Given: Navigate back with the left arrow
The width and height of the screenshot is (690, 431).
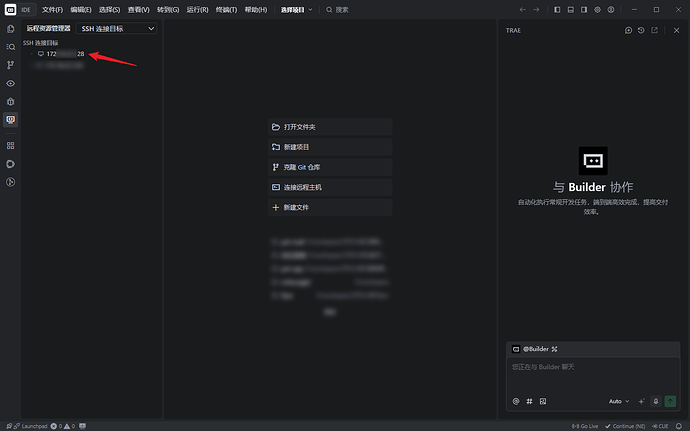Looking at the screenshot, I should click(x=523, y=9).
